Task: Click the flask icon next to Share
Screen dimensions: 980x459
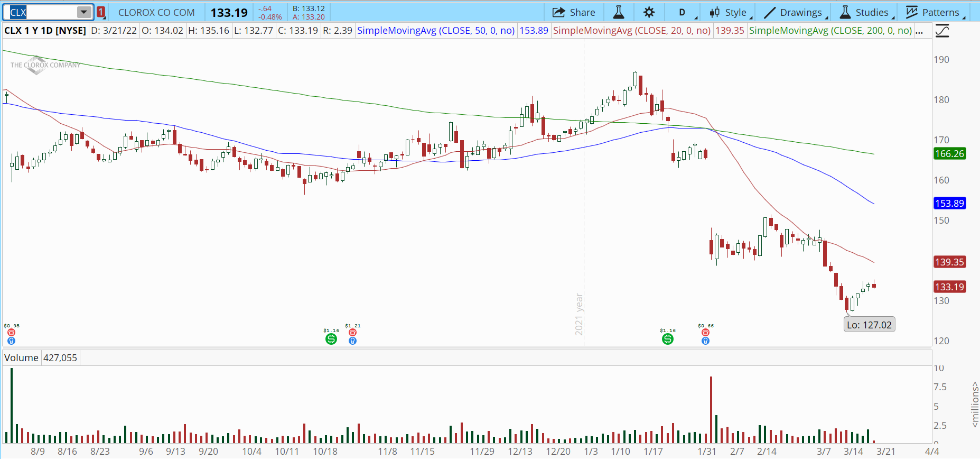Action: 619,12
